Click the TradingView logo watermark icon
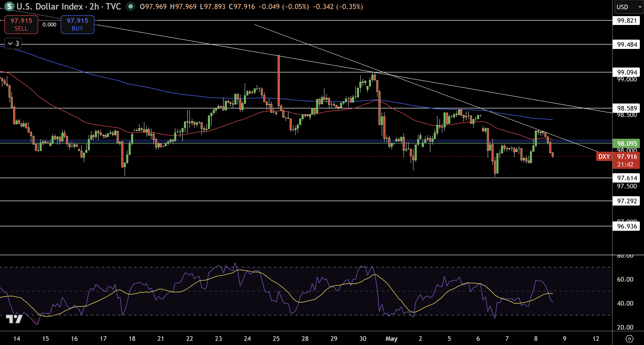The image size is (644, 345). tap(14, 319)
